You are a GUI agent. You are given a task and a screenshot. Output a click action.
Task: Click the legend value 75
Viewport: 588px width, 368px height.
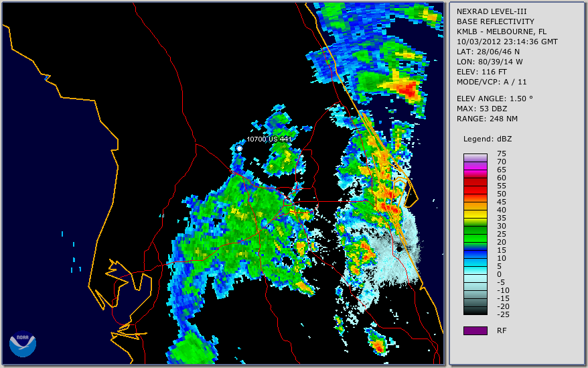point(502,154)
